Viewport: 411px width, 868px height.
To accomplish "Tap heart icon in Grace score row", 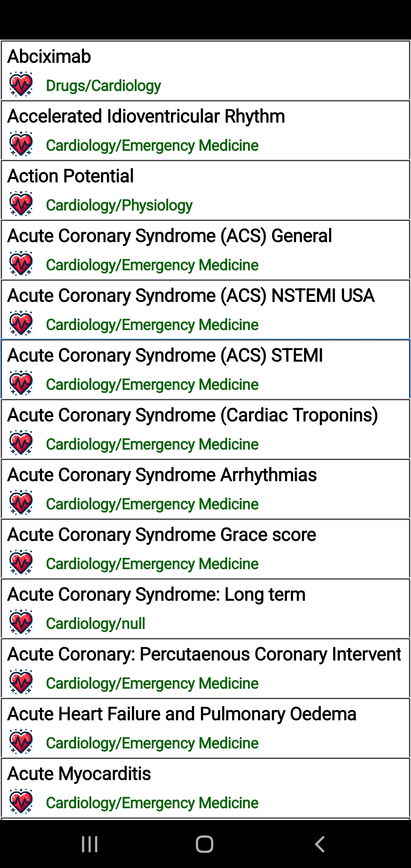I will point(21,563).
